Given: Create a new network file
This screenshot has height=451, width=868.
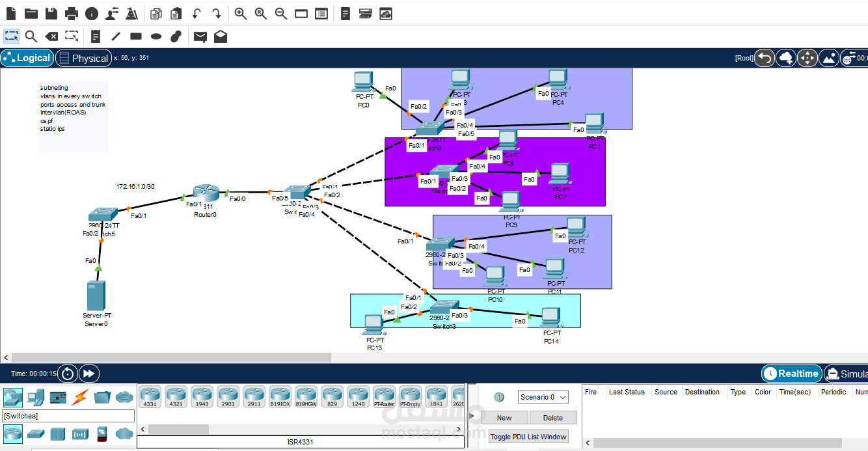Looking at the screenshot, I should pos(11,13).
